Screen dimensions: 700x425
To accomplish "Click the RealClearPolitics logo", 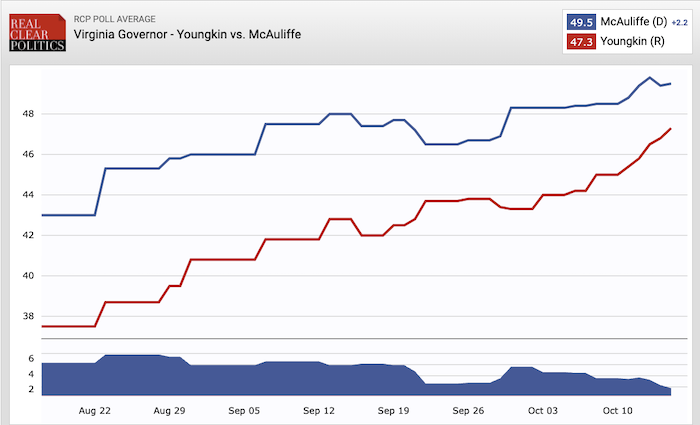I will (36, 32).
